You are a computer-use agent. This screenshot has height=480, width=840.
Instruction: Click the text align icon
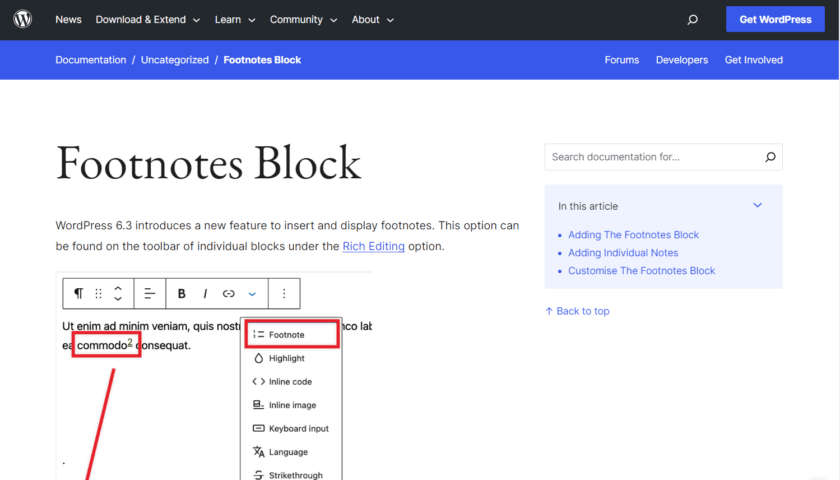149,294
